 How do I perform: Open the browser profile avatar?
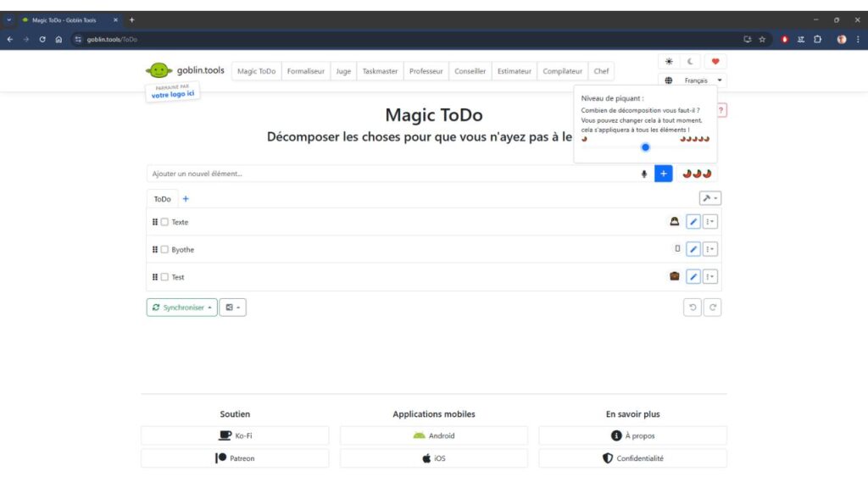842,39
